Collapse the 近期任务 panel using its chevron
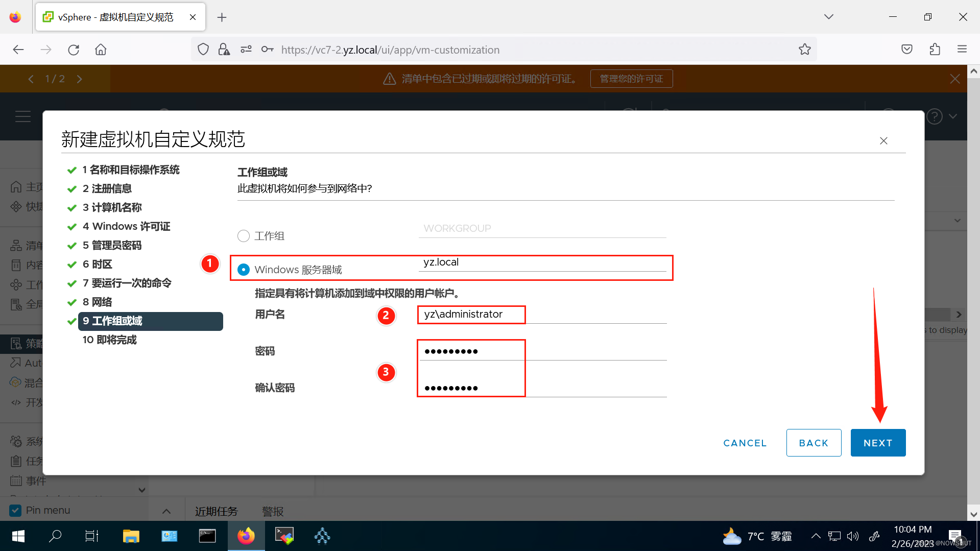Image resolution: width=980 pixels, height=551 pixels. pos(166,510)
